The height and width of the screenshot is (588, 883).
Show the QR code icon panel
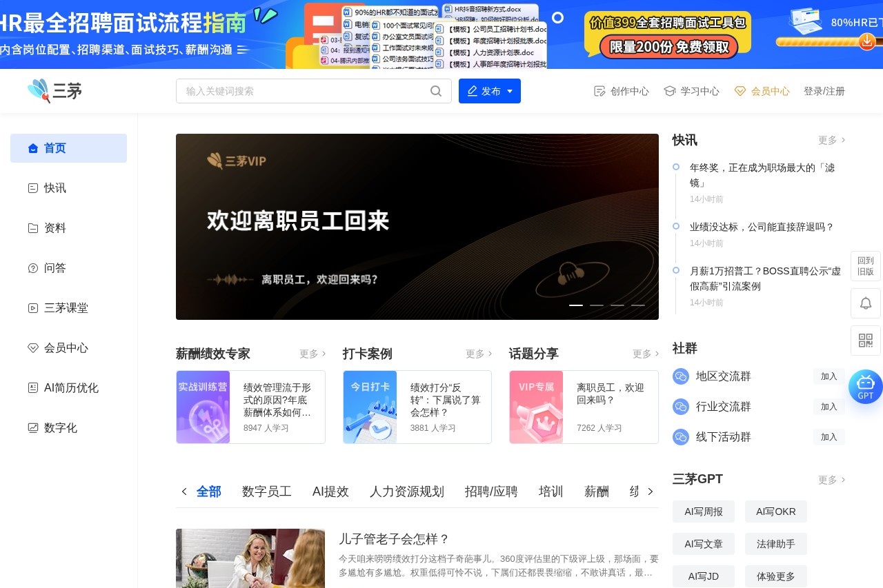coord(866,340)
